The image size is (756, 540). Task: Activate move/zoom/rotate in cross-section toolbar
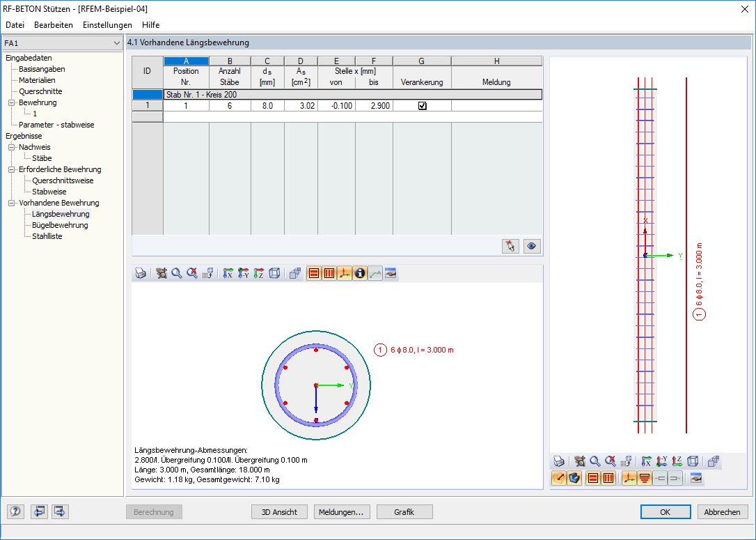[x=162, y=274]
